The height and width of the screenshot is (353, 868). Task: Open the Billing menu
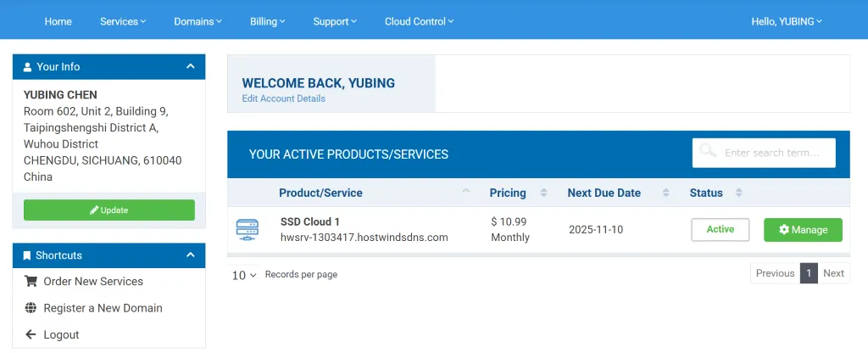[267, 21]
